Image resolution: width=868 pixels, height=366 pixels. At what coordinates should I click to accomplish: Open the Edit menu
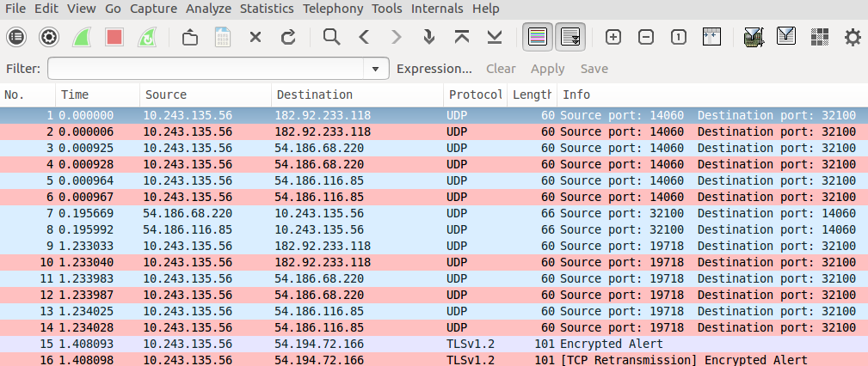(x=46, y=9)
